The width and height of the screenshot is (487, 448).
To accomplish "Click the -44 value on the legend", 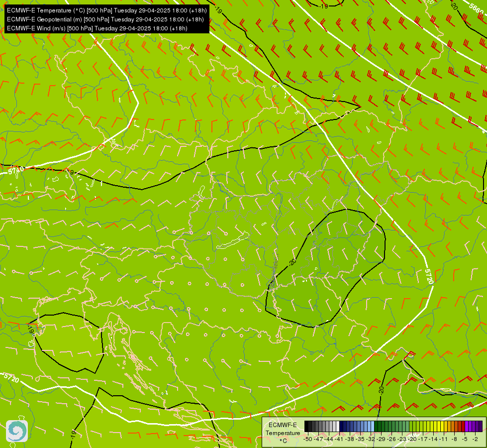I will click(x=329, y=440).
